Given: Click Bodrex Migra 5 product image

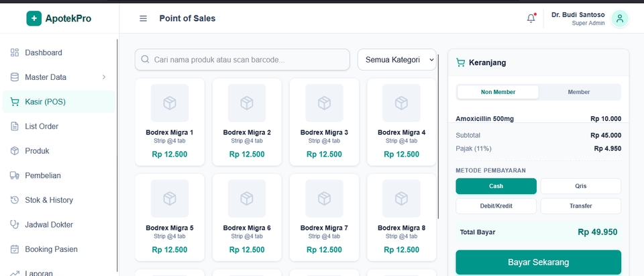Looking at the screenshot, I should coord(170,198).
